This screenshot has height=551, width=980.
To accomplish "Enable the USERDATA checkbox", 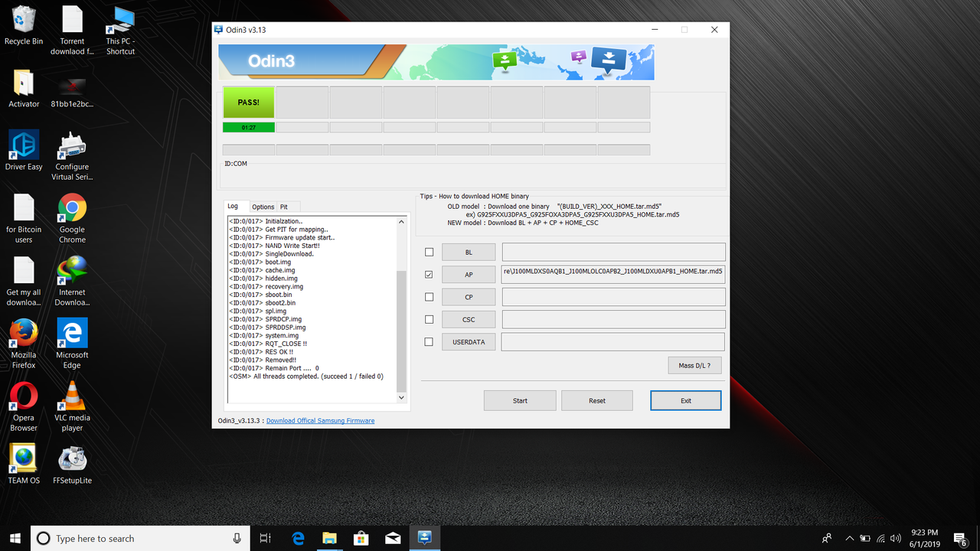I will coord(429,341).
